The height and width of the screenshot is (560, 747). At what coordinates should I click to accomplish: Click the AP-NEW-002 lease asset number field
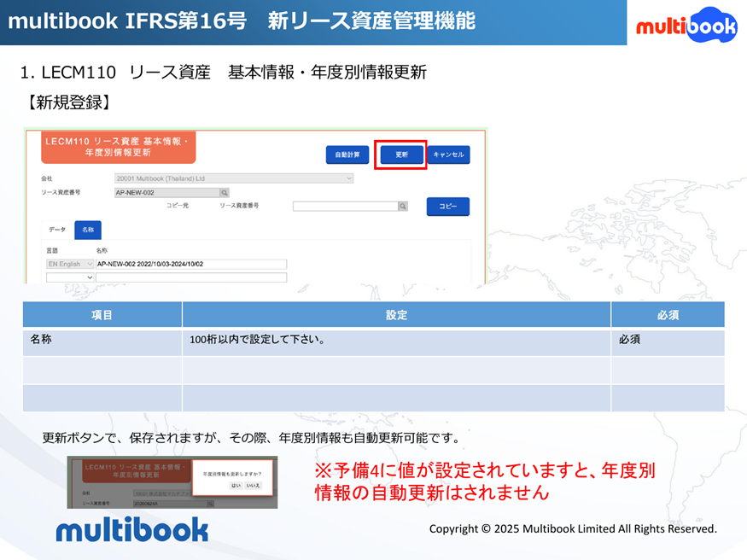pos(167,192)
